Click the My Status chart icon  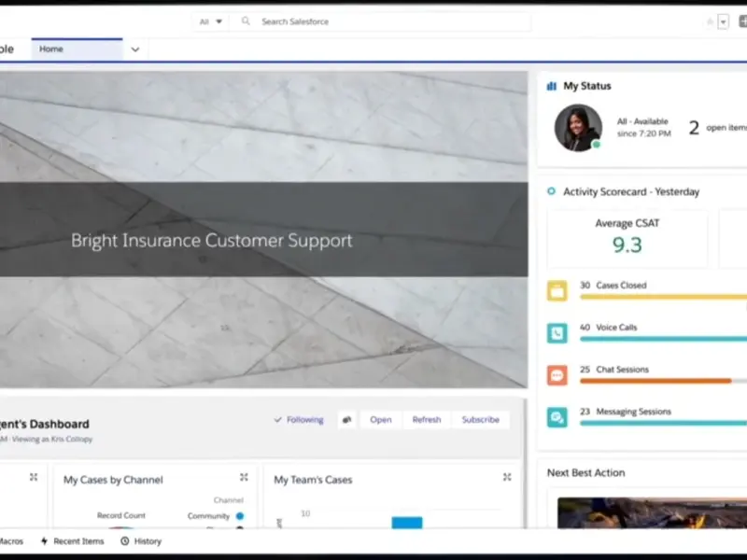pyautogui.click(x=552, y=86)
